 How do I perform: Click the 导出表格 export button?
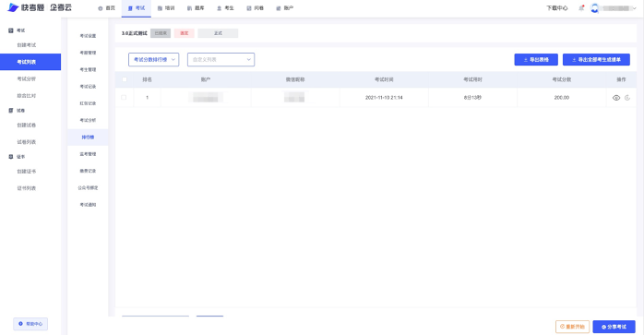pyautogui.click(x=536, y=60)
